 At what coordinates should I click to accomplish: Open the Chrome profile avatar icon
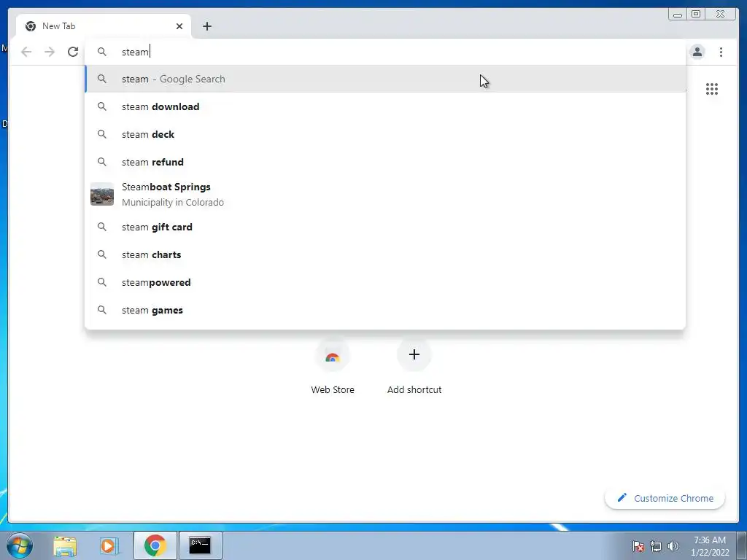click(697, 52)
